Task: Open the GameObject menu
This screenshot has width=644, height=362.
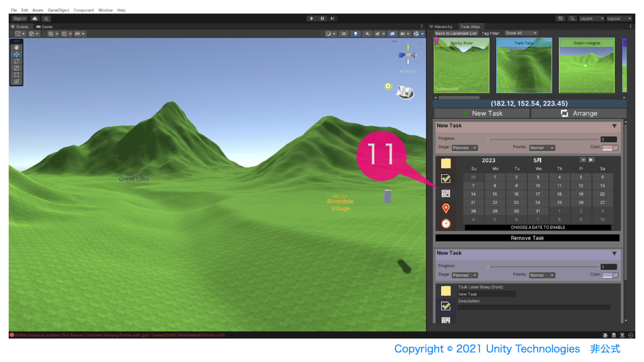Action: tap(58, 10)
